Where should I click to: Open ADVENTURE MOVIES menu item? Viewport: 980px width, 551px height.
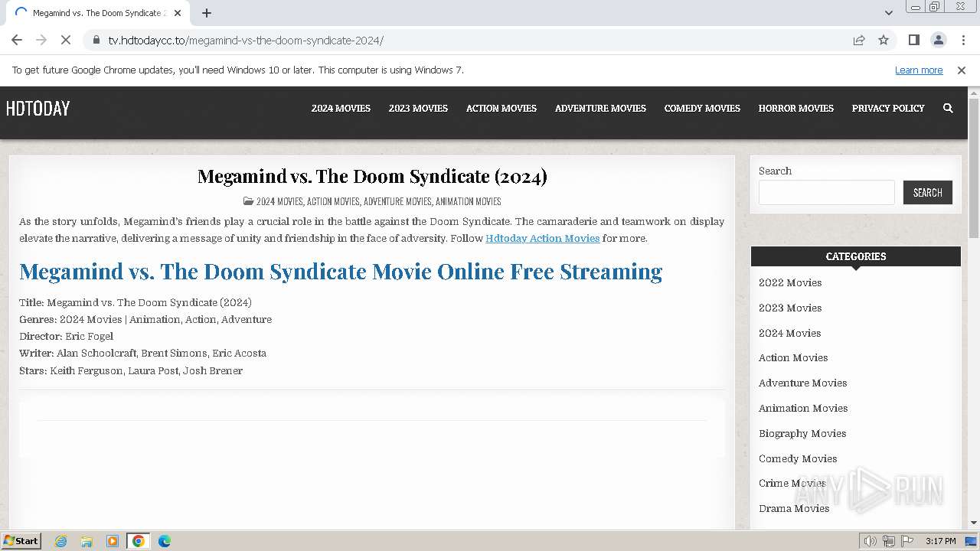[x=600, y=109]
